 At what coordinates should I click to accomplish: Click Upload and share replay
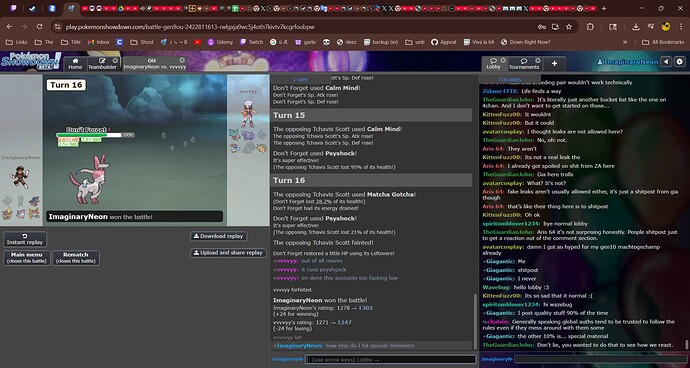[x=228, y=253]
